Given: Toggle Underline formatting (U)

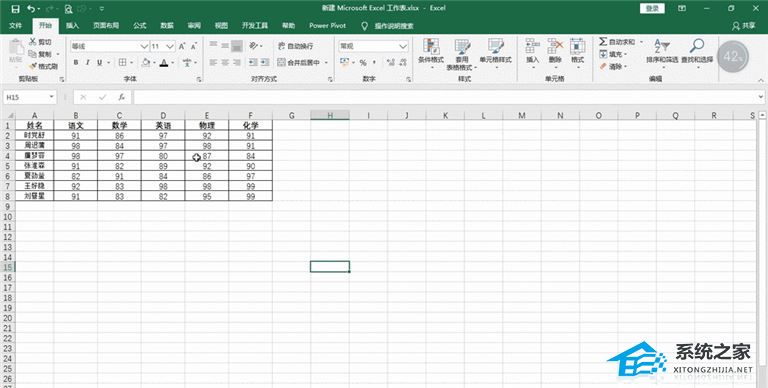Looking at the screenshot, I should [99, 62].
